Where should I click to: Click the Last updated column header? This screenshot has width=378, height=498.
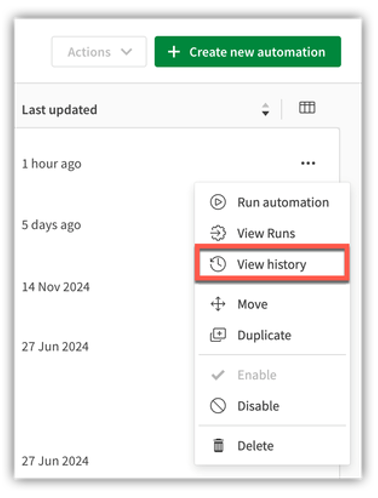pos(60,110)
